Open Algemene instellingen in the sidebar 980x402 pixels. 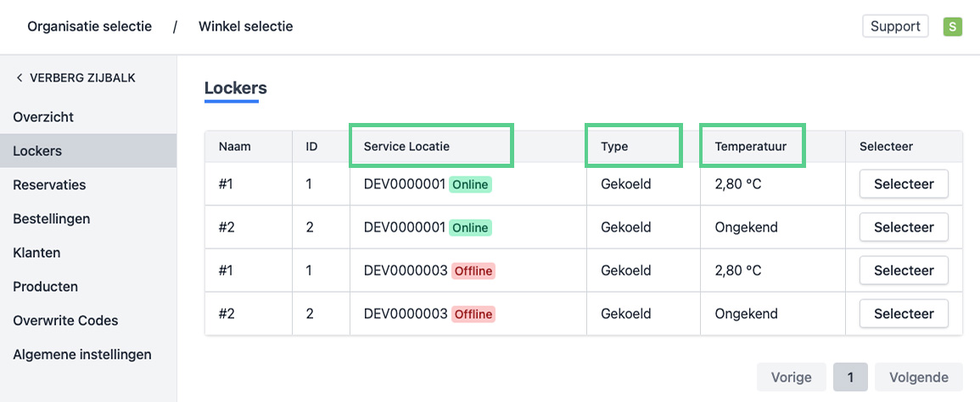81,355
